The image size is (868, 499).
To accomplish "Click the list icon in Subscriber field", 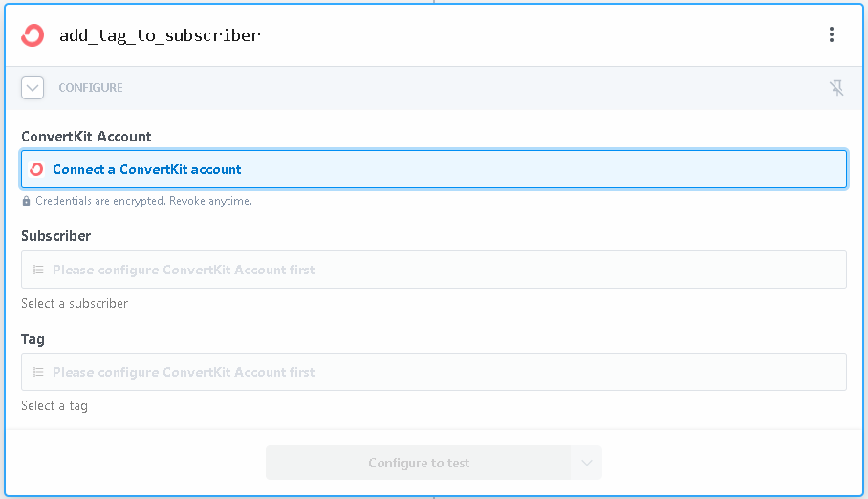I will 38,270.
